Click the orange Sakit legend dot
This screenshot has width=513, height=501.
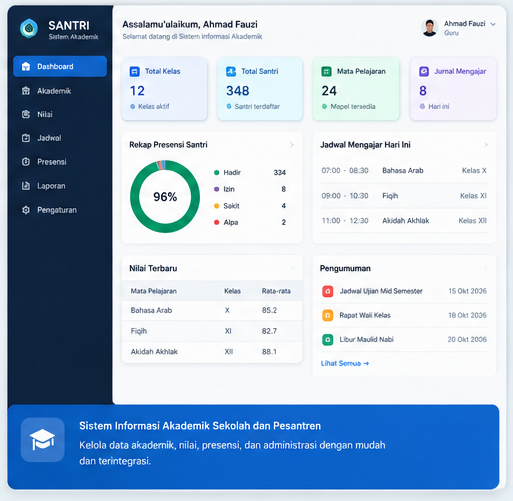217,206
